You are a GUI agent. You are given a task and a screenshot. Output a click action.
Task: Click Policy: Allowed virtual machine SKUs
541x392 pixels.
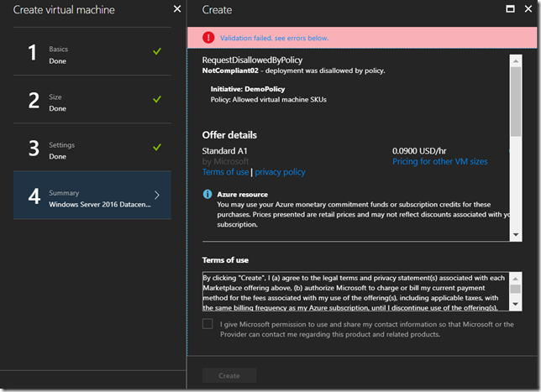(269, 100)
